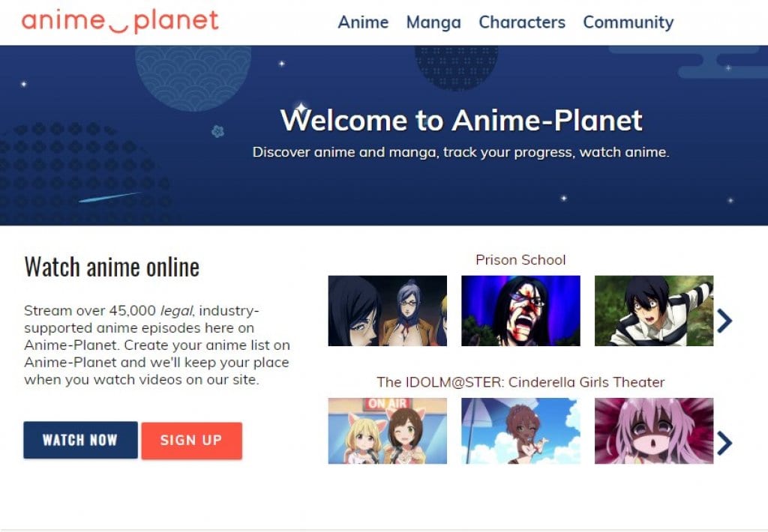768x532 pixels.
Task: Open Prison School thumbnail with striped-uniform boy
Action: pos(654,311)
